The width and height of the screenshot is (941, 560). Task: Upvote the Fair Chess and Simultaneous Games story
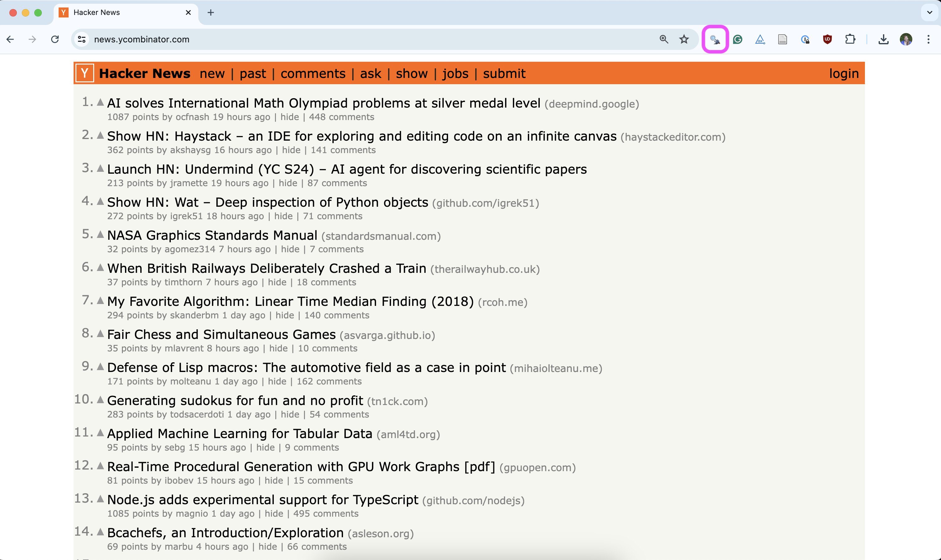(100, 334)
